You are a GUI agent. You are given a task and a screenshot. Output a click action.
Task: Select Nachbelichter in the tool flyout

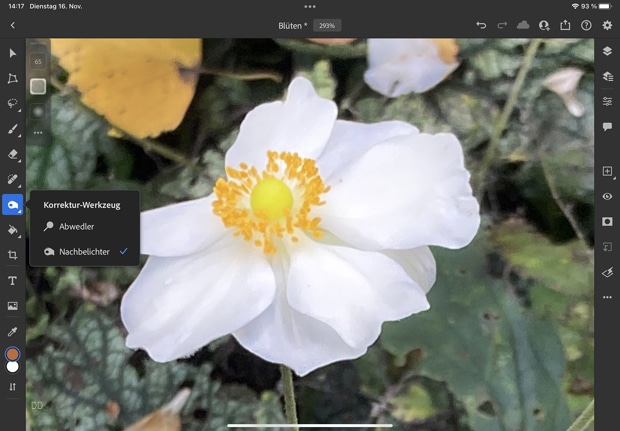coord(84,252)
